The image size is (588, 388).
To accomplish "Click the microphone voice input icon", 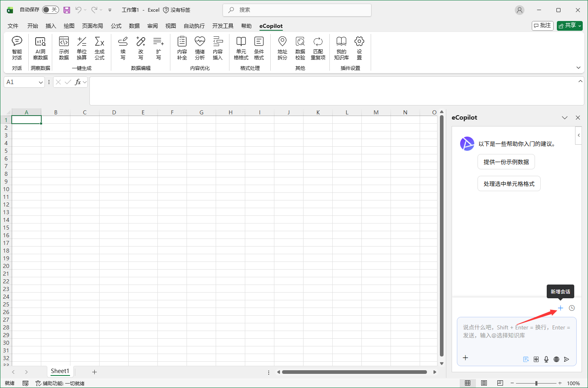I will (546, 359).
